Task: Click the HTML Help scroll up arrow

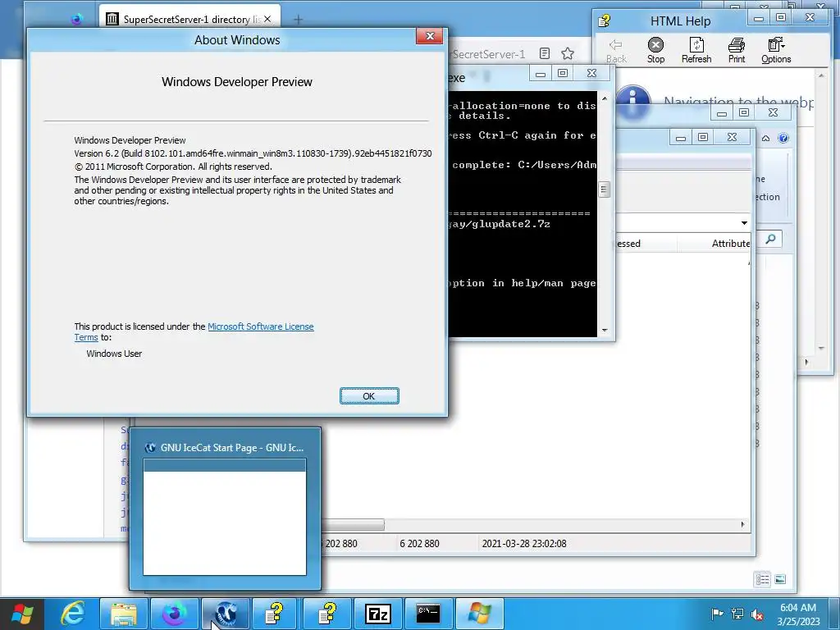Action: click(821, 76)
